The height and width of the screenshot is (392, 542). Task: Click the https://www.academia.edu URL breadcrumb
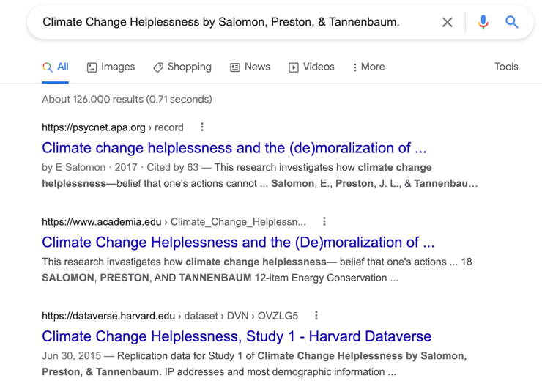click(x=174, y=221)
